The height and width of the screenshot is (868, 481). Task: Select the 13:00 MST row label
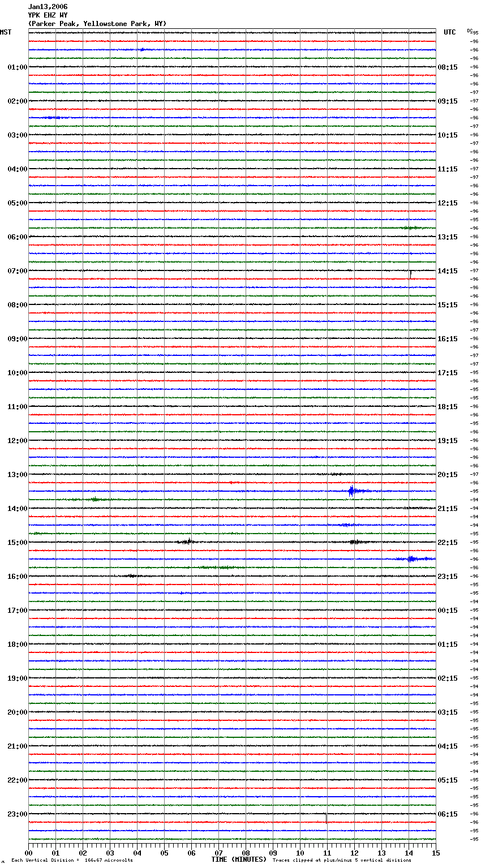(18, 475)
